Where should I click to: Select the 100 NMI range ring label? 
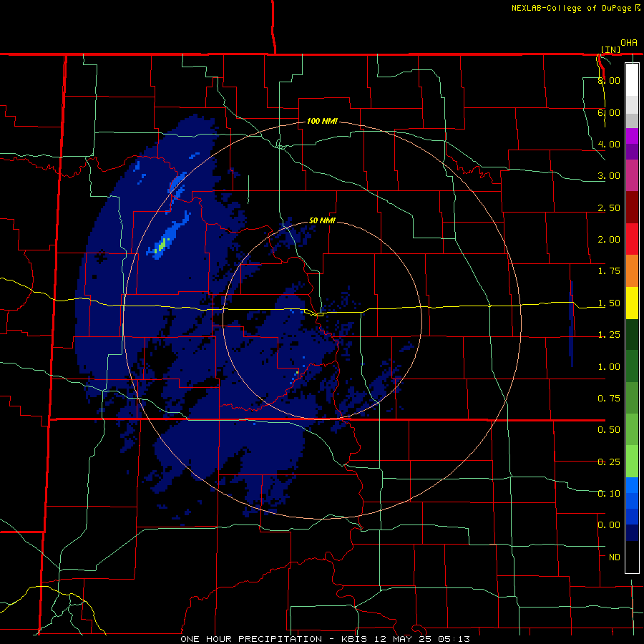(x=322, y=121)
